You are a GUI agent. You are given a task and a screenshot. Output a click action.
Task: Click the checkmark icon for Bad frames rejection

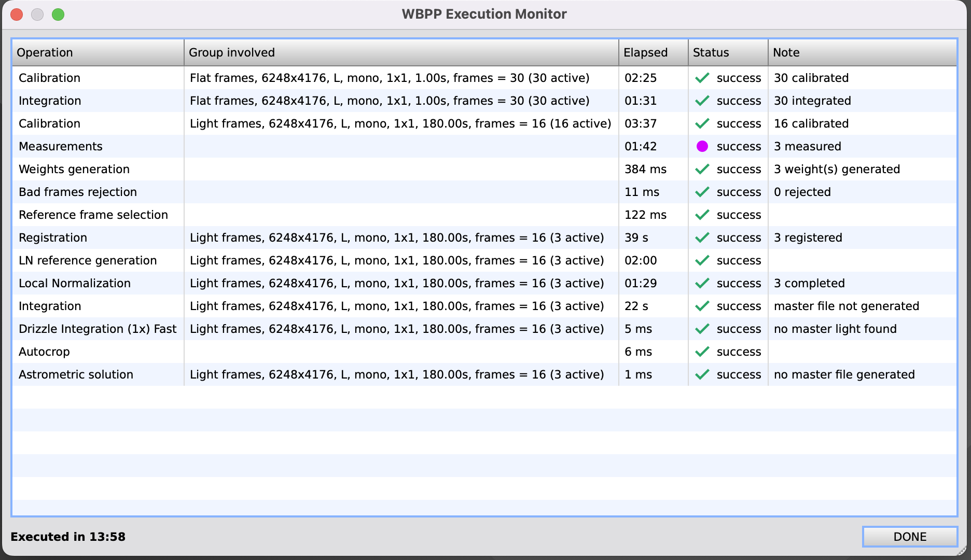point(702,192)
